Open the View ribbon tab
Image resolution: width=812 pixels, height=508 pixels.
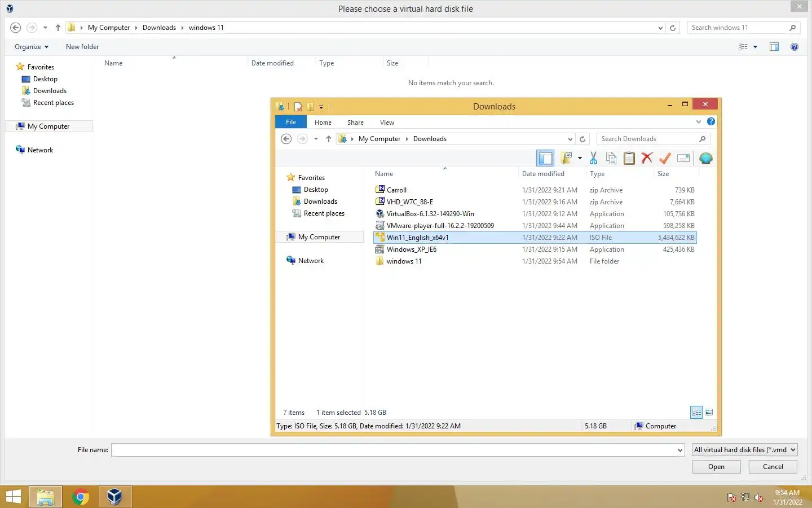coord(387,122)
